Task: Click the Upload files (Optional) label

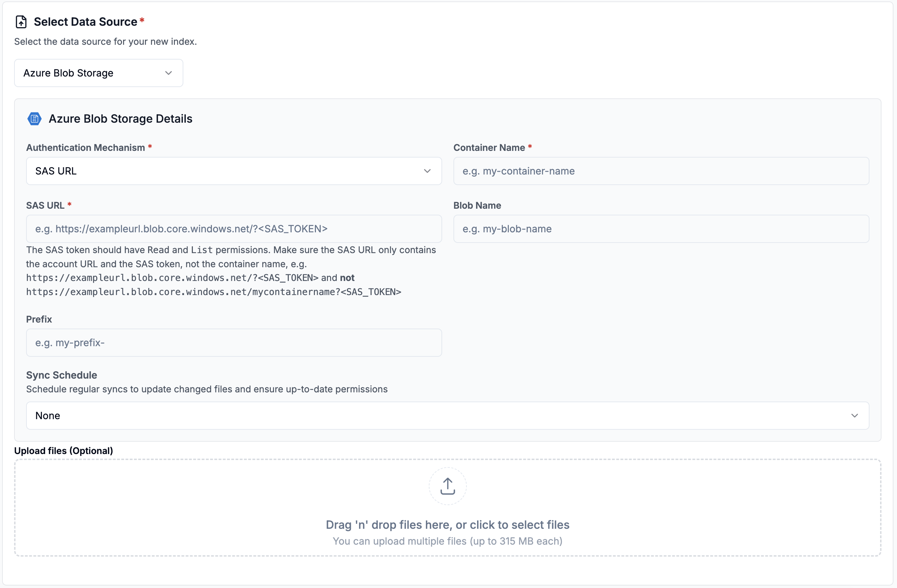Action: click(x=63, y=451)
